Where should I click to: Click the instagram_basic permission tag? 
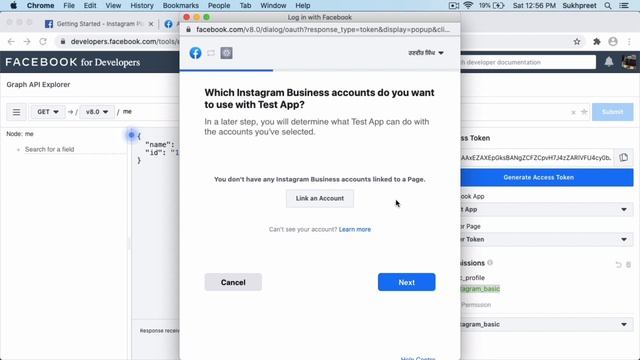[480, 289]
